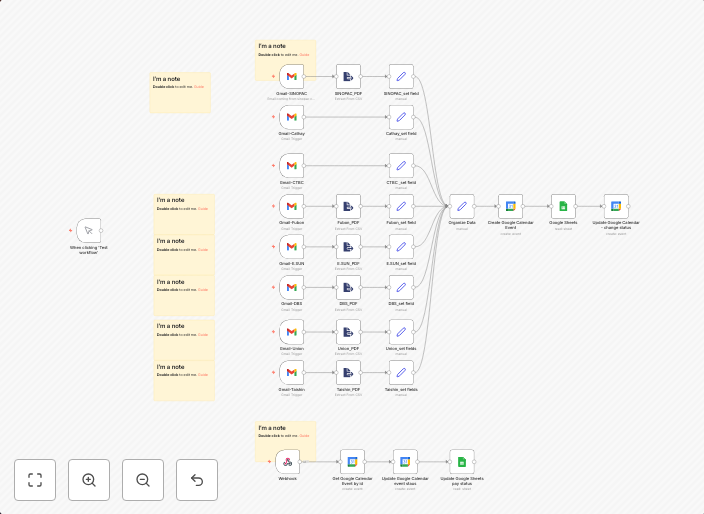Image resolution: width=704 pixels, height=514 pixels.
Task: Open the Google Sheets node
Action: [563, 206]
